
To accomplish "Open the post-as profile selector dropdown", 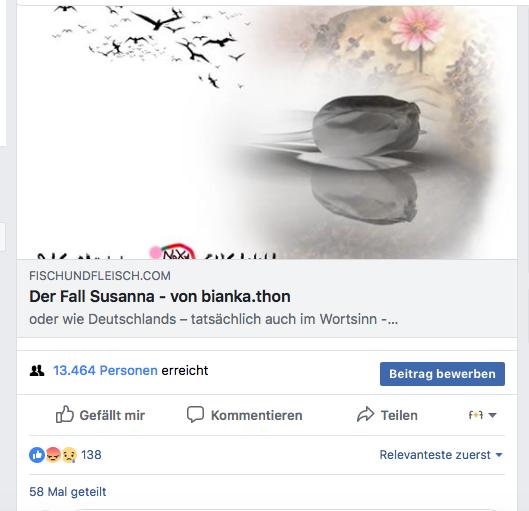I will click(482, 415).
